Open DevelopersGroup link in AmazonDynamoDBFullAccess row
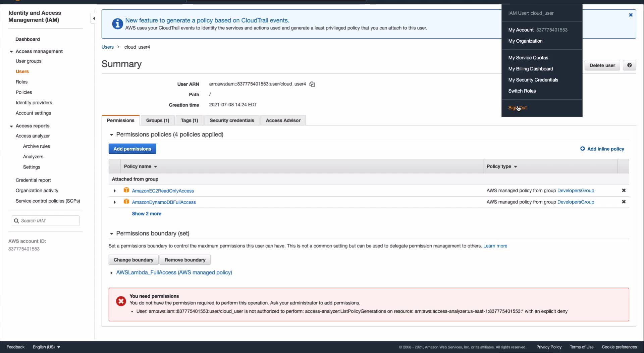This screenshot has width=644, height=353. (x=576, y=202)
